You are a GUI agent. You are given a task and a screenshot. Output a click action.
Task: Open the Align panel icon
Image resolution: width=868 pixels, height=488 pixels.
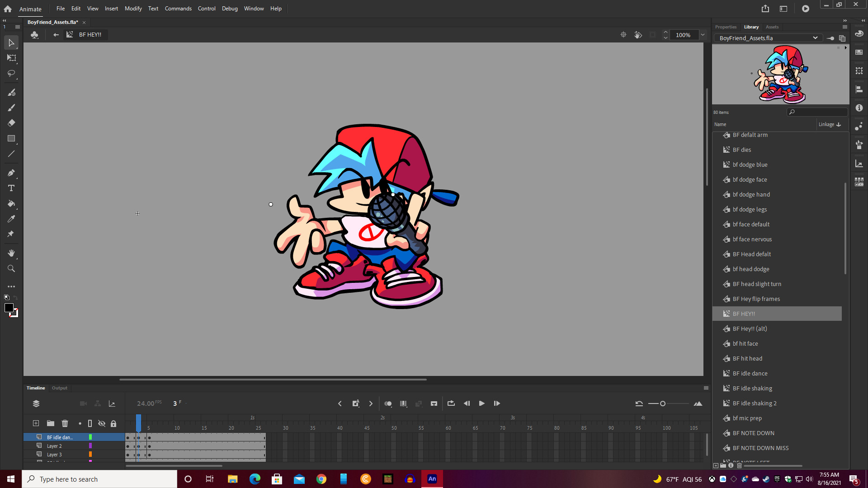(859, 89)
